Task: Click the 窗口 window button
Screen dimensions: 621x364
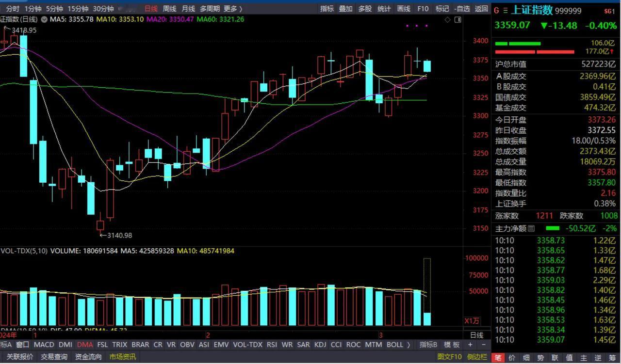Action: pos(22,345)
